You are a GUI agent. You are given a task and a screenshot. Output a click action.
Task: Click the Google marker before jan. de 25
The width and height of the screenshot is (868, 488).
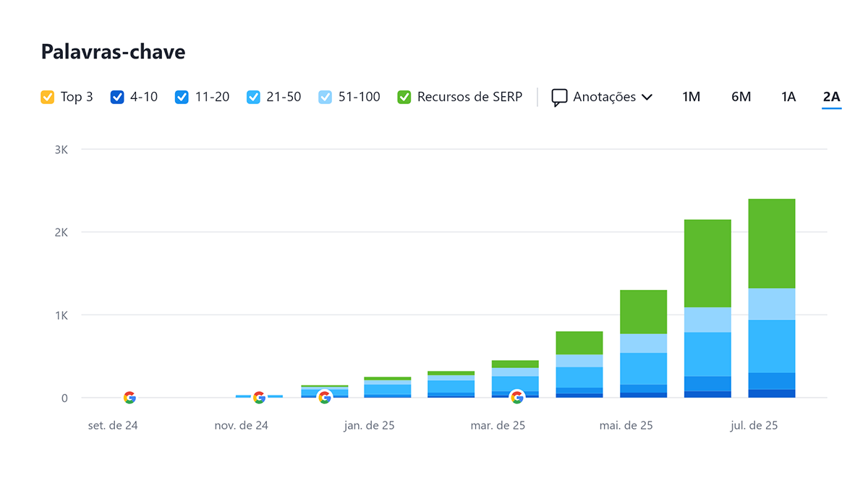click(325, 397)
